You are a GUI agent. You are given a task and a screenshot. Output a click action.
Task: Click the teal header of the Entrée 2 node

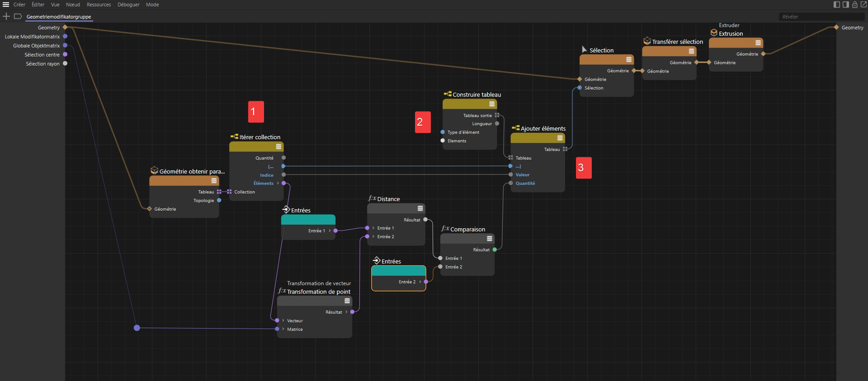point(398,271)
